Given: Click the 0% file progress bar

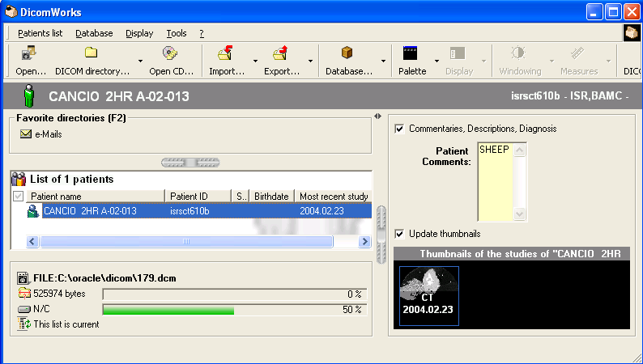Looking at the screenshot, I should (x=235, y=294).
